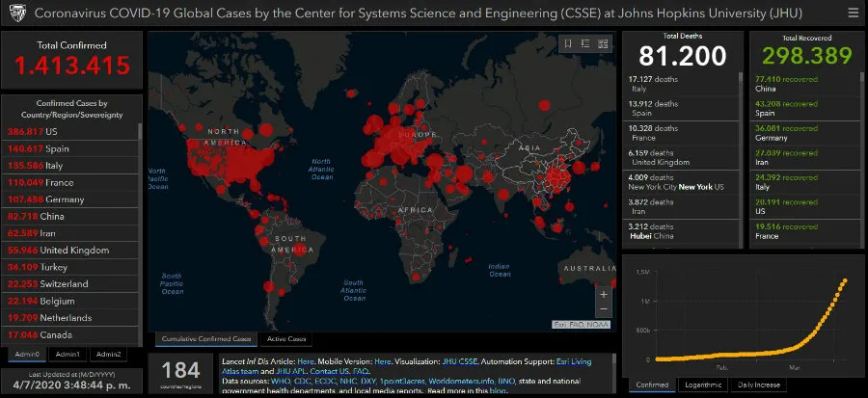868x398 pixels.
Task: Switch to the Active Cases map tab
Action: click(285, 339)
